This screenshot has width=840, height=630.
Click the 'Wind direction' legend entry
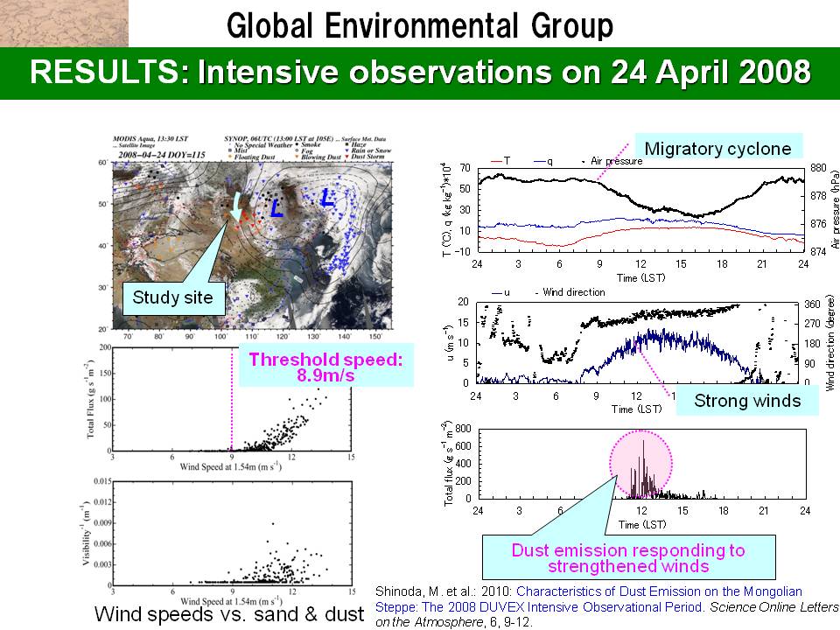click(570, 292)
